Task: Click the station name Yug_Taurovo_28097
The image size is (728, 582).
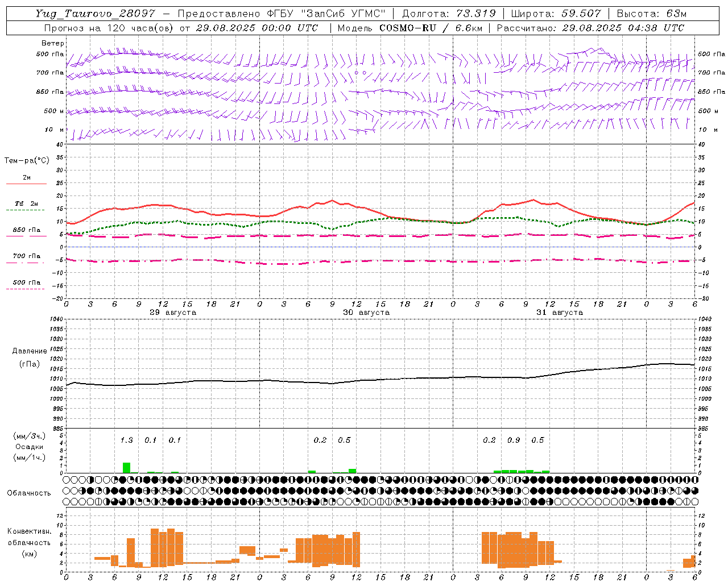Action: tap(95, 14)
